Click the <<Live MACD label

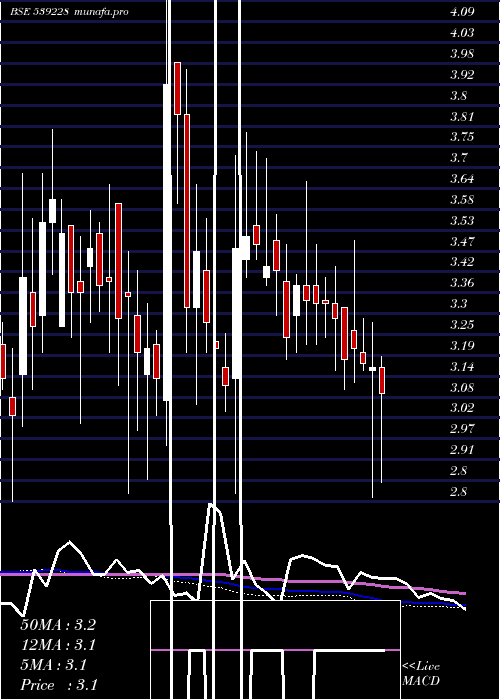tap(421, 674)
